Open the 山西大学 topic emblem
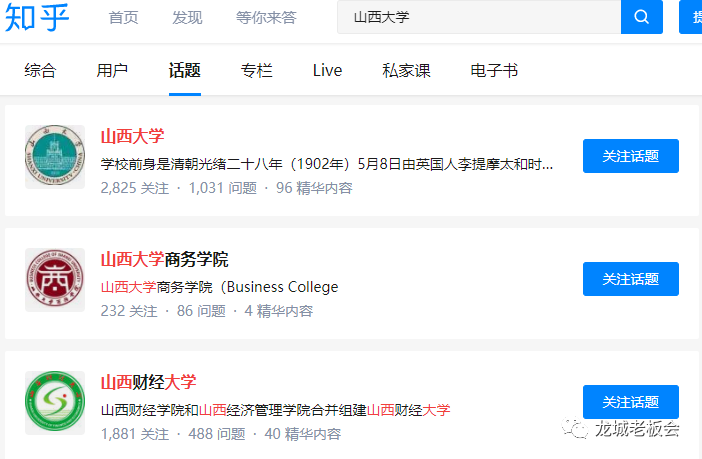 tap(55, 157)
